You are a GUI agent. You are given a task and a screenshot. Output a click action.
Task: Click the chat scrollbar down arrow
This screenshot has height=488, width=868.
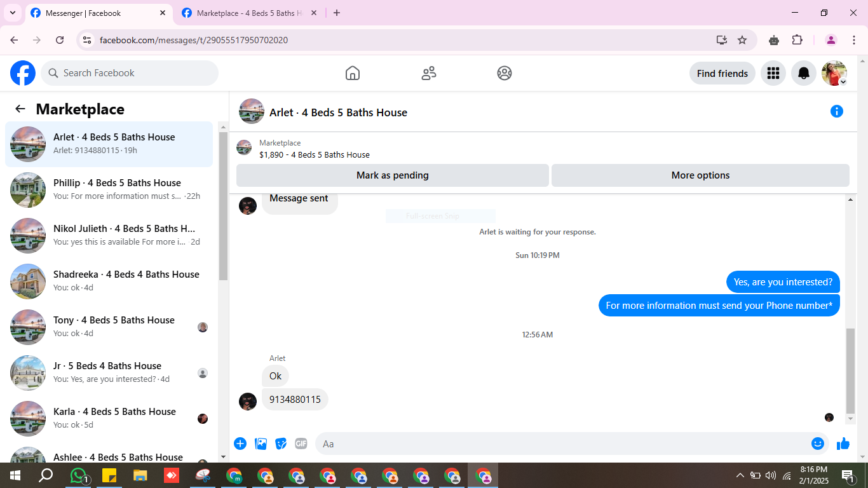[851, 419]
